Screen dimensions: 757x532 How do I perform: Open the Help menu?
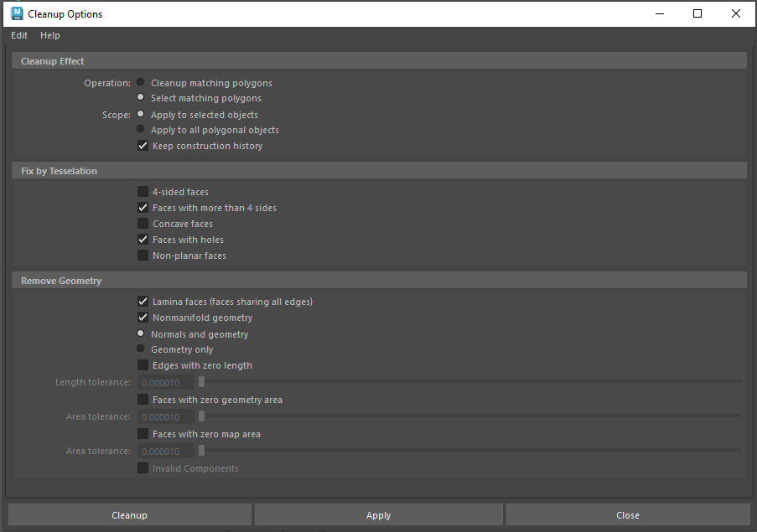50,35
